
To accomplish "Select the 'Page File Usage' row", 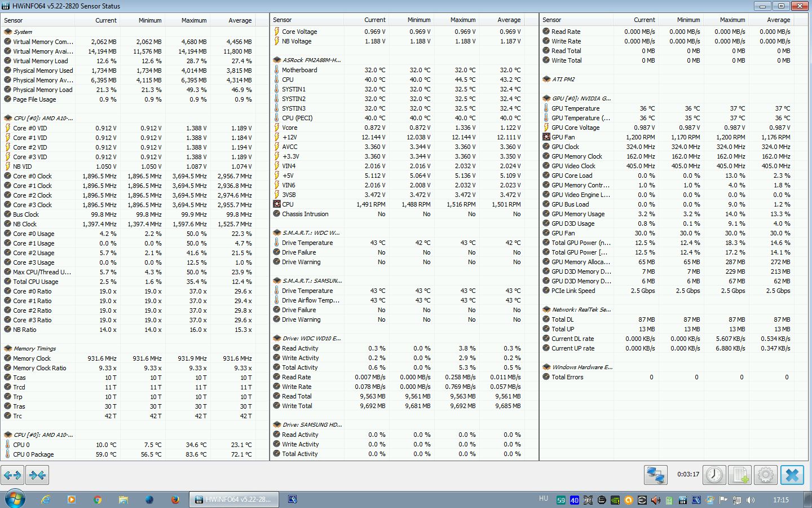I will click(135, 99).
